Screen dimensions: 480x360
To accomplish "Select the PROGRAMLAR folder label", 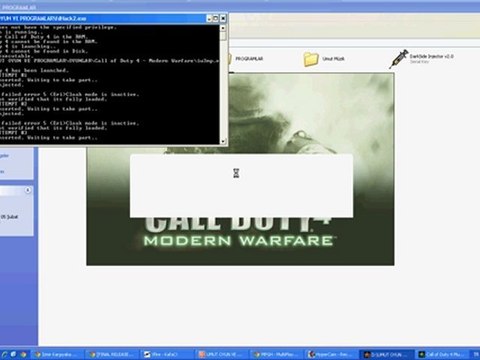I will pyautogui.click(x=249, y=59).
